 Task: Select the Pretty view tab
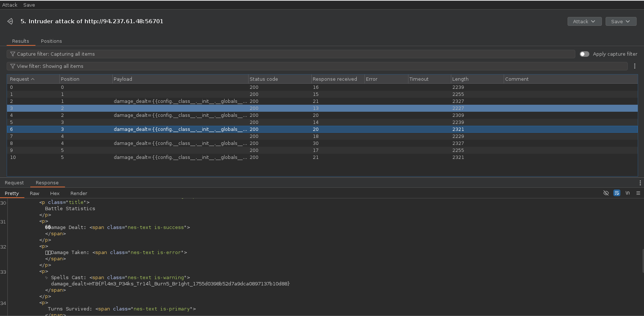pyautogui.click(x=12, y=193)
